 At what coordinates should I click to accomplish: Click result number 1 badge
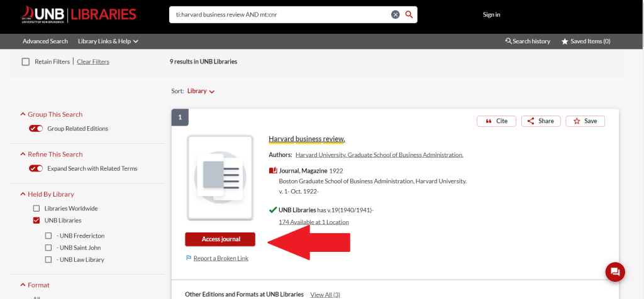click(x=180, y=117)
